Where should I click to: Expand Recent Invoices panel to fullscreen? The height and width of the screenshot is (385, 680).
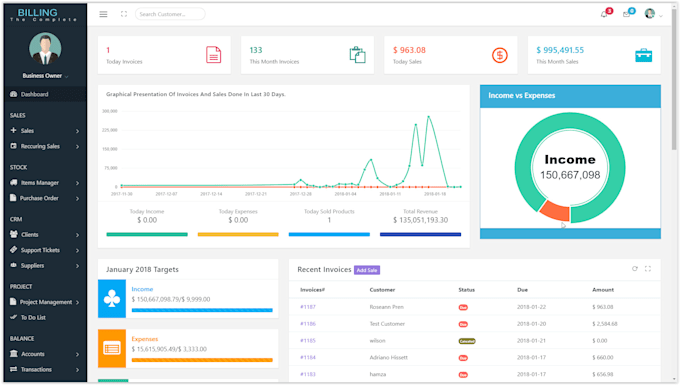(648, 269)
